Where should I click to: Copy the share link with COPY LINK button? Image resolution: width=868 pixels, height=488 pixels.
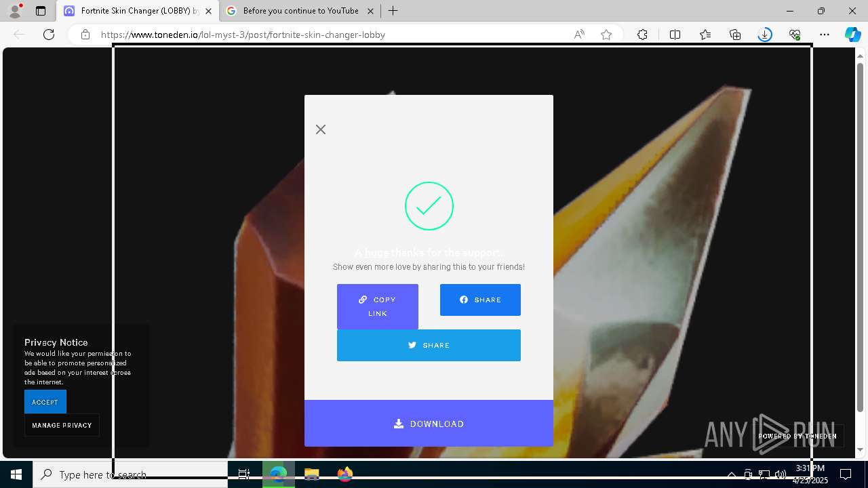click(378, 306)
